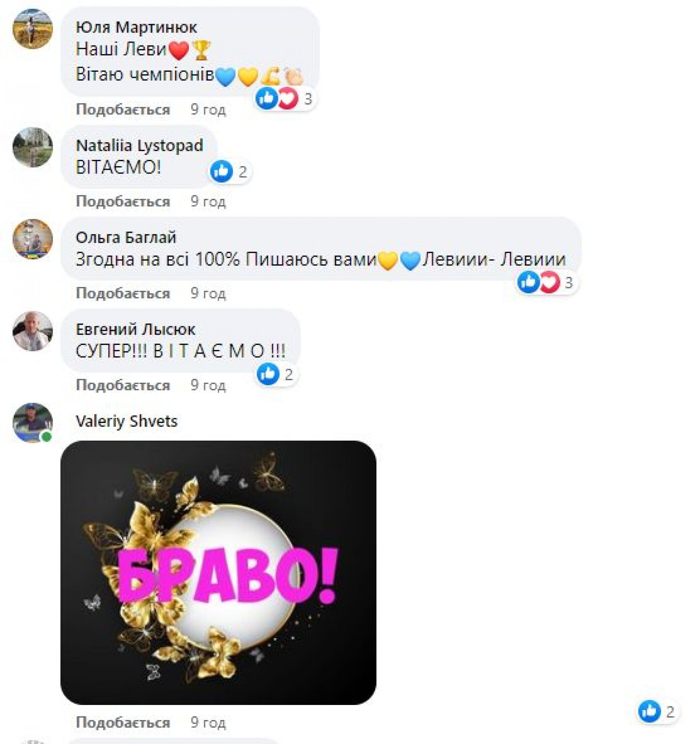The height and width of the screenshot is (744, 700).
Task: Open 9 год timestamp under БРАВО image
Action: point(208,722)
